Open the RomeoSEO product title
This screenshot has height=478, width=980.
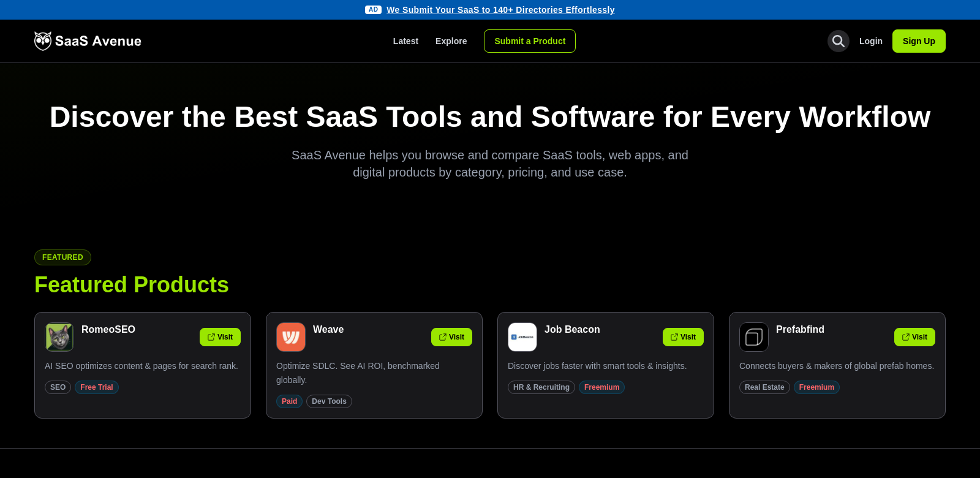coord(108,330)
